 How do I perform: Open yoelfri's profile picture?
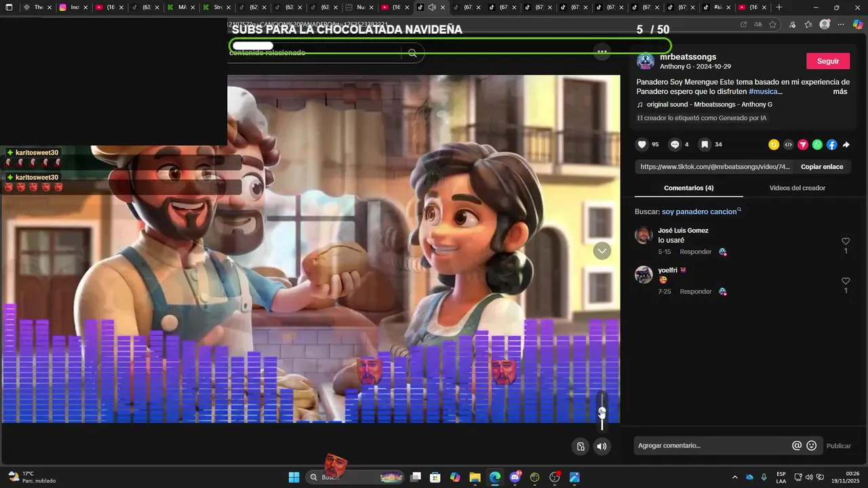tap(644, 274)
